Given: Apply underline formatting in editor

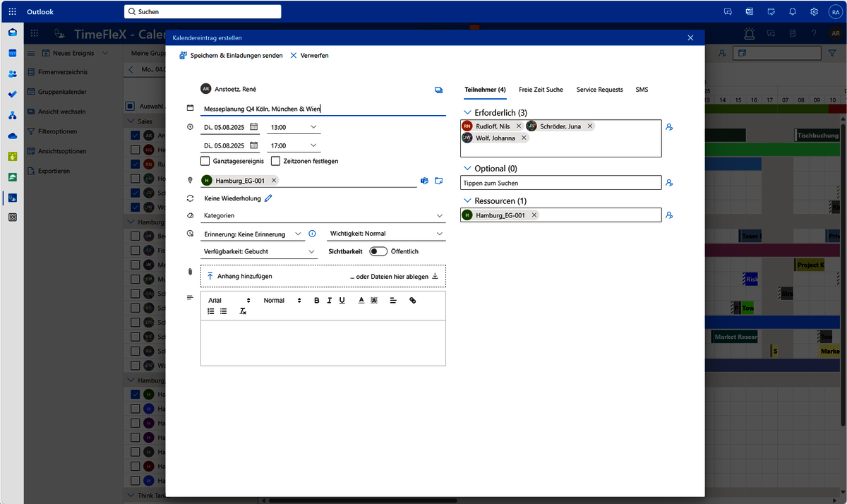Looking at the screenshot, I should [342, 301].
